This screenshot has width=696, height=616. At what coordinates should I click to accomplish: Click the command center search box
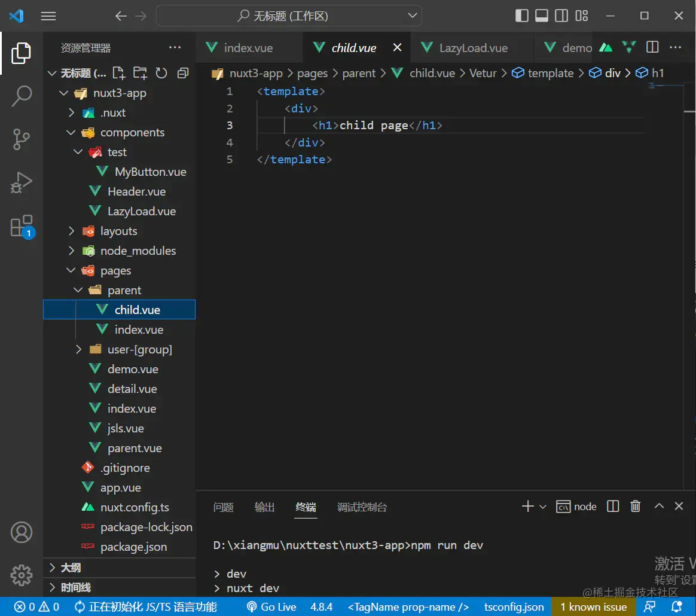pos(289,16)
